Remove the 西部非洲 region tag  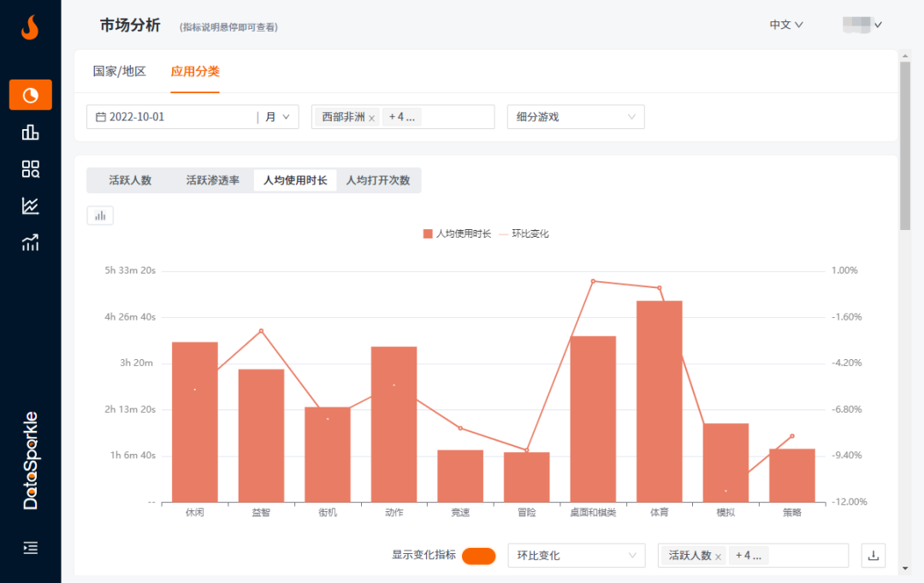[x=371, y=118]
